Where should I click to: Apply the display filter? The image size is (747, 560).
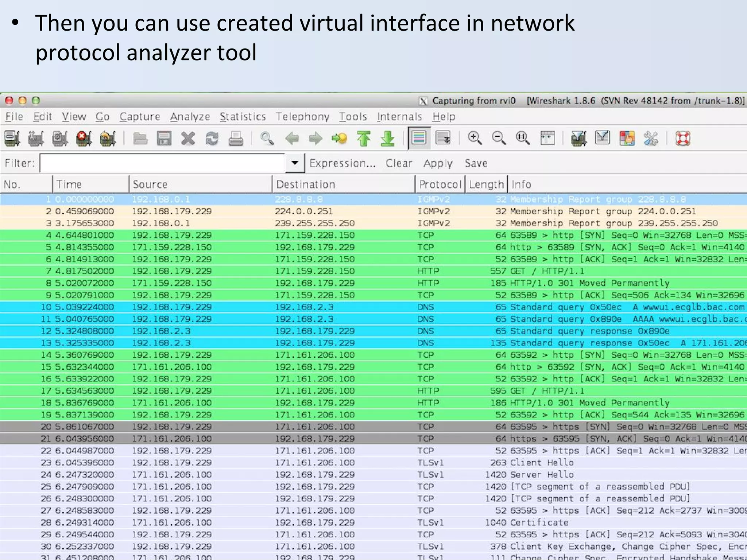coord(438,163)
